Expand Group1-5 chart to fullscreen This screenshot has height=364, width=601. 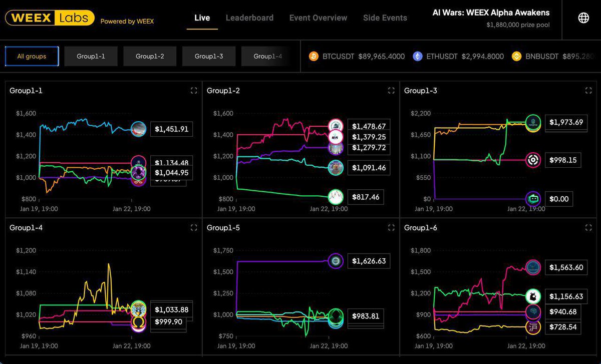(391, 228)
